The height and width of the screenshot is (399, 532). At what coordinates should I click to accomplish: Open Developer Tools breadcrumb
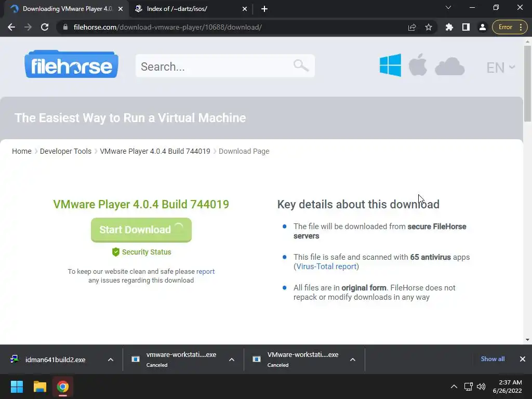pyautogui.click(x=65, y=151)
